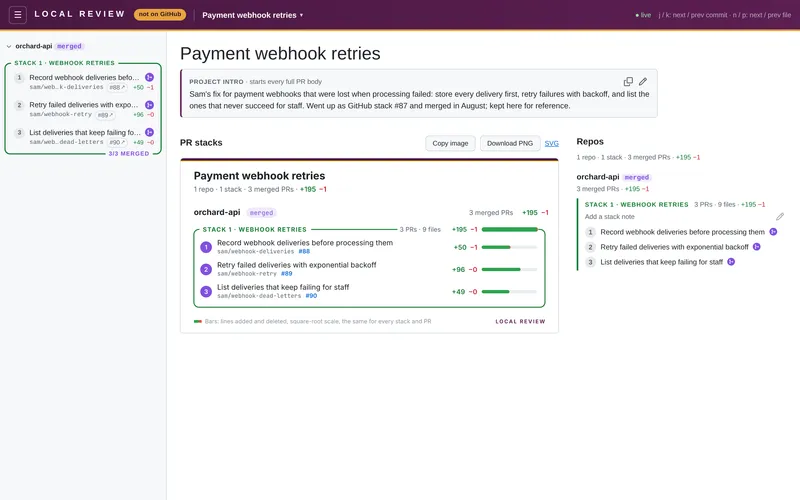Screen dimensions: 800x500
Task: Click merged icon beside Repos 'Retry failed deliveries with exponential backoff'
Action: point(757,247)
